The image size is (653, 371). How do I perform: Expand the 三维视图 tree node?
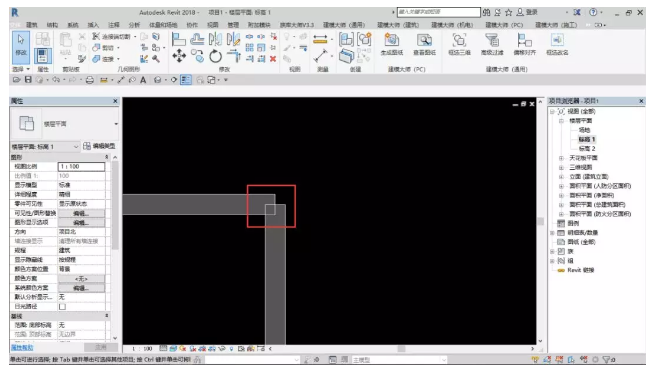point(561,167)
